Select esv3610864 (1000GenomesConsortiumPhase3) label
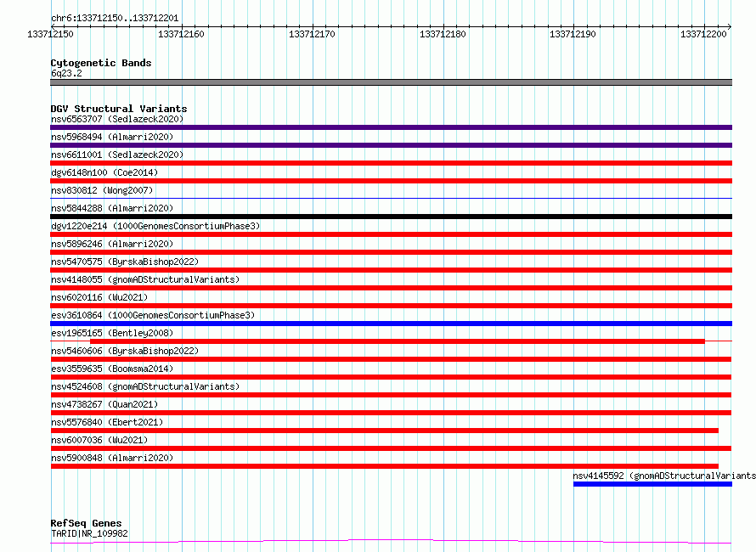This screenshot has width=756, height=552. pyautogui.click(x=153, y=315)
